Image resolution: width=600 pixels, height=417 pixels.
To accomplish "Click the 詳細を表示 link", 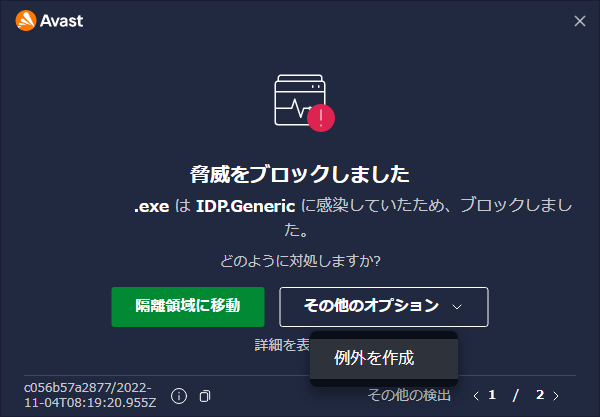I will pos(282,345).
